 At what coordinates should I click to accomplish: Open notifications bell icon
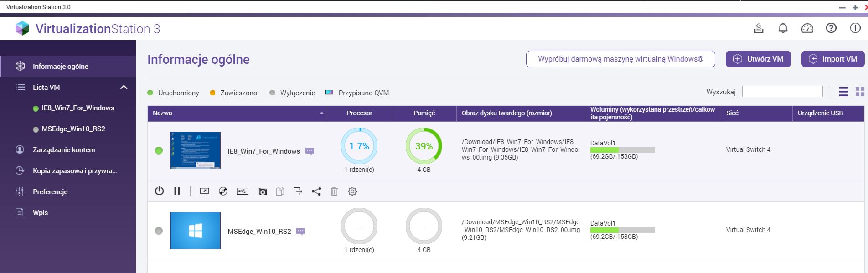783,28
